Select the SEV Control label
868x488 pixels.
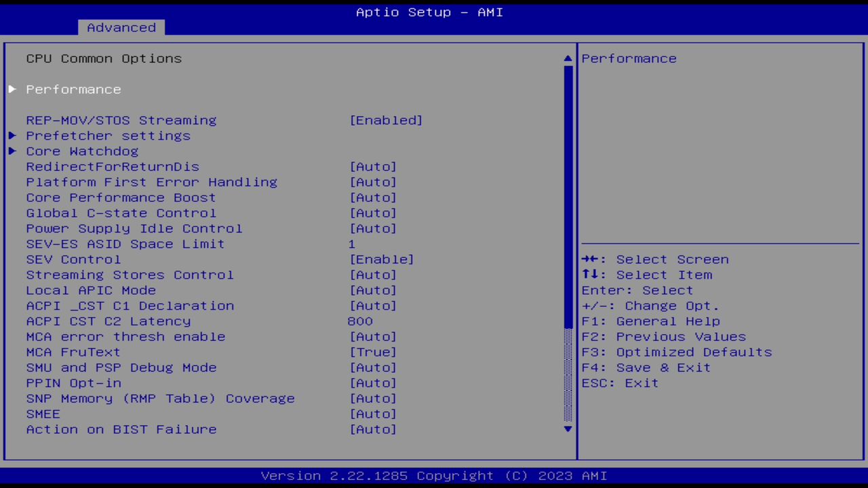click(73, 260)
